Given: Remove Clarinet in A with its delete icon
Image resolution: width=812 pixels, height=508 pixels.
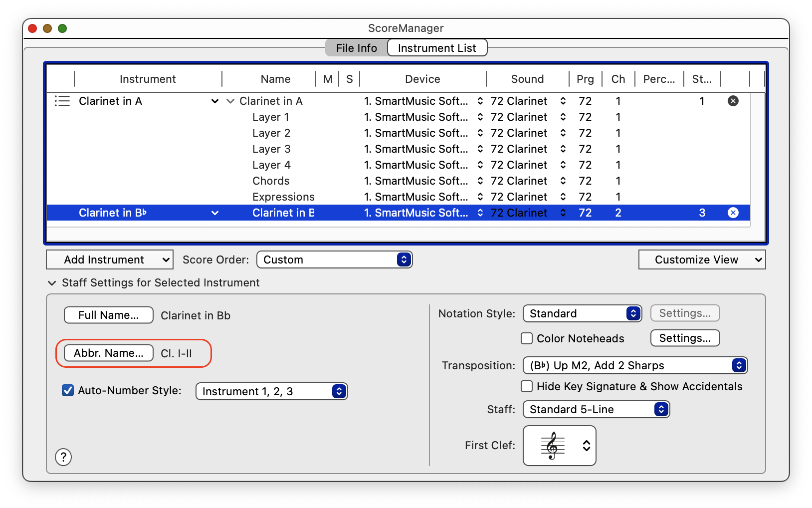Looking at the screenshot, I should coord(733,101).
